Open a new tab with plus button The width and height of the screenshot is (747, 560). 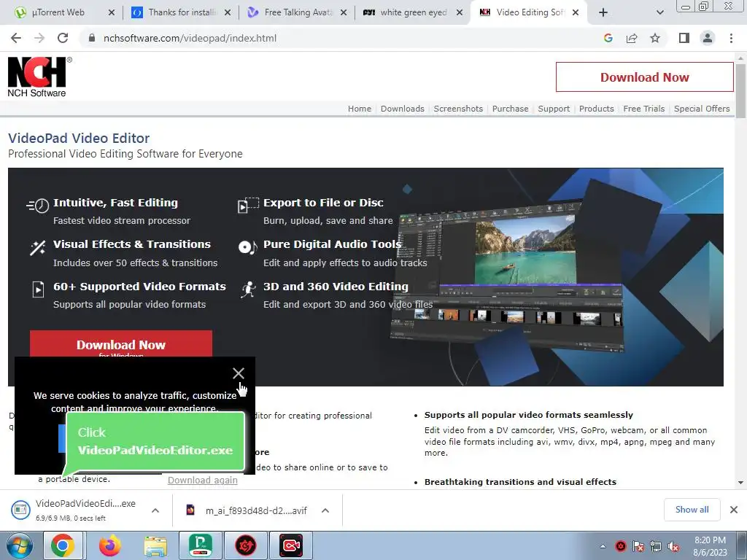(x=603, y=12)
